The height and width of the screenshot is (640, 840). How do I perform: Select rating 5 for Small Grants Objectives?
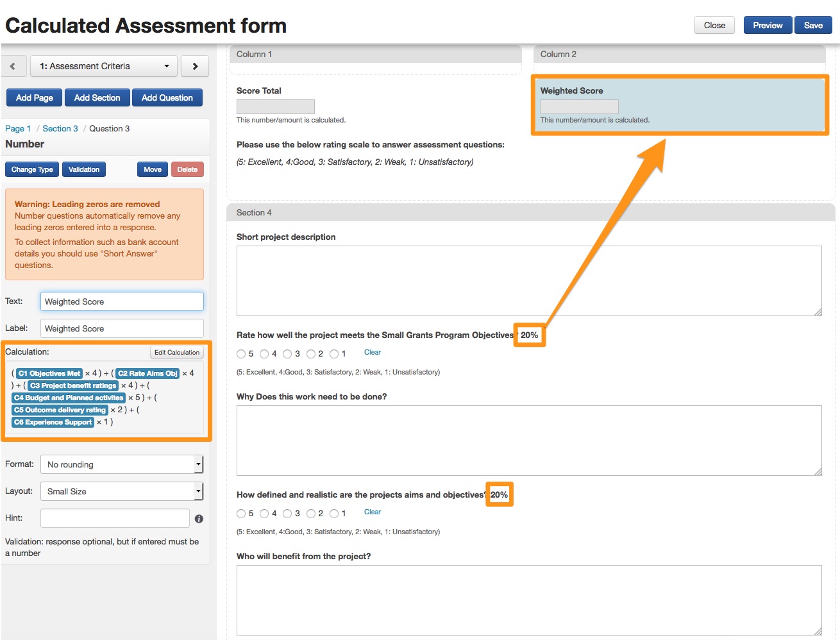pos(241,354)
